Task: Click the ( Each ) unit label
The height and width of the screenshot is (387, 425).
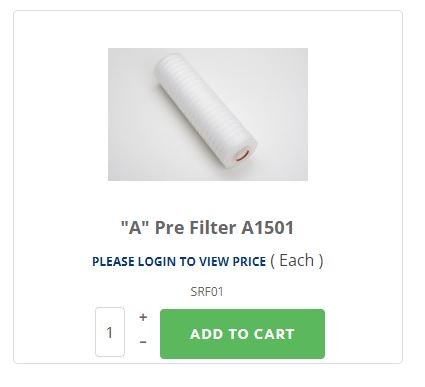Action: 296,261
